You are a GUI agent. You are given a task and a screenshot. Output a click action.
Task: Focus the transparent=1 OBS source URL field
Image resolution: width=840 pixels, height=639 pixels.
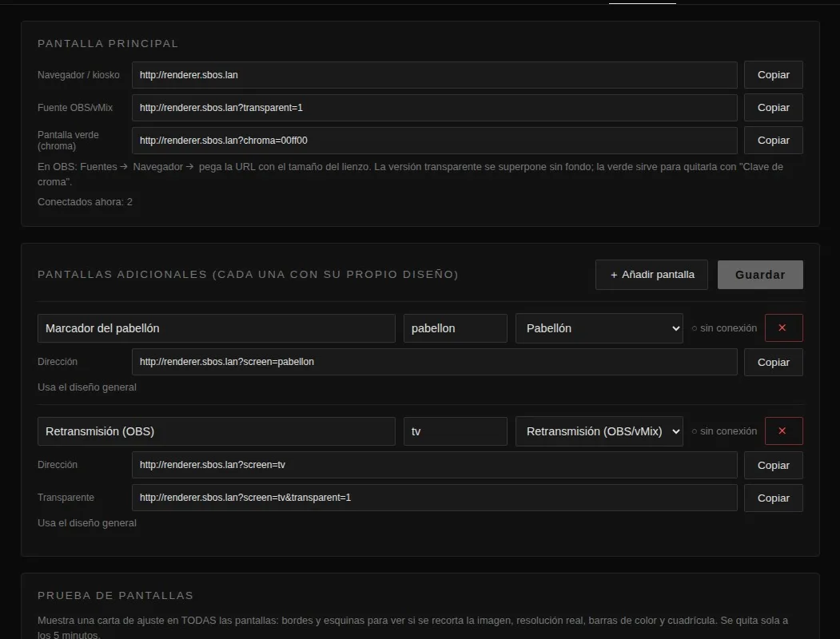[435, 108]
